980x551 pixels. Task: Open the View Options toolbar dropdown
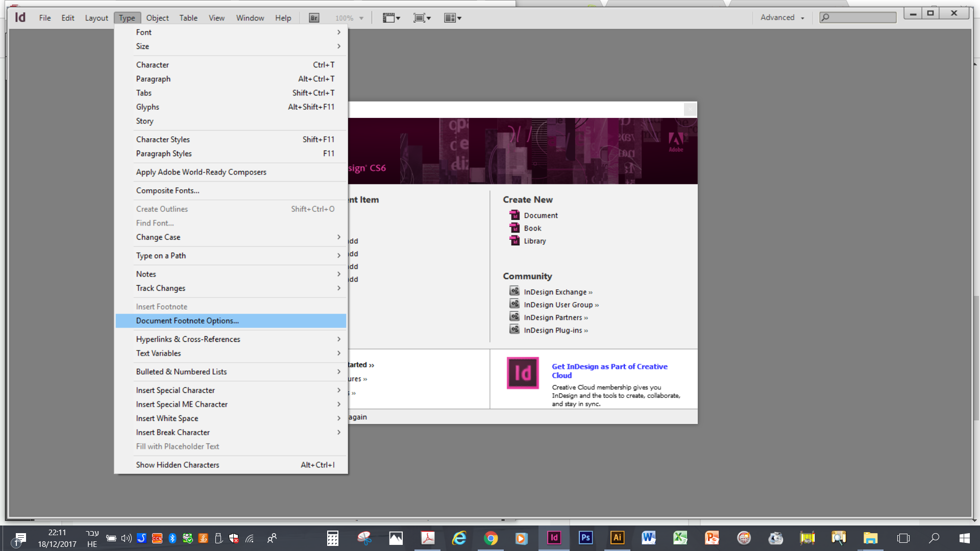click(391, 18)
